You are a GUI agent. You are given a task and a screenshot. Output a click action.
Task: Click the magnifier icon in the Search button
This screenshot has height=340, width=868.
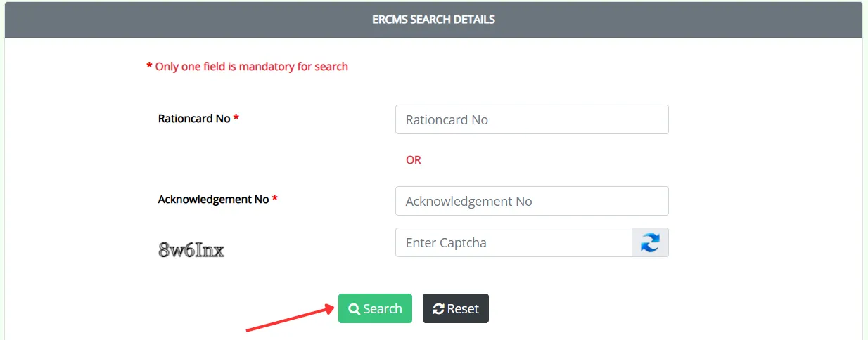[x=354, y=309]
